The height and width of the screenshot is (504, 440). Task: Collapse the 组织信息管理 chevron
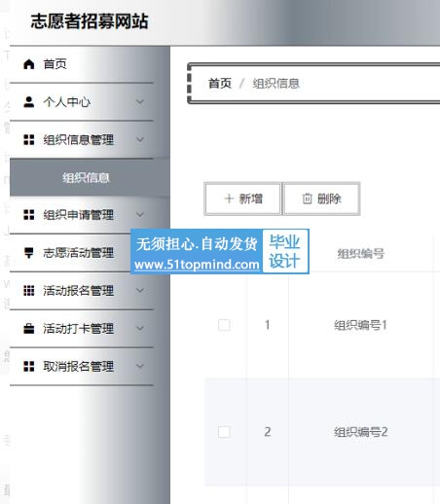click(140, 140)
